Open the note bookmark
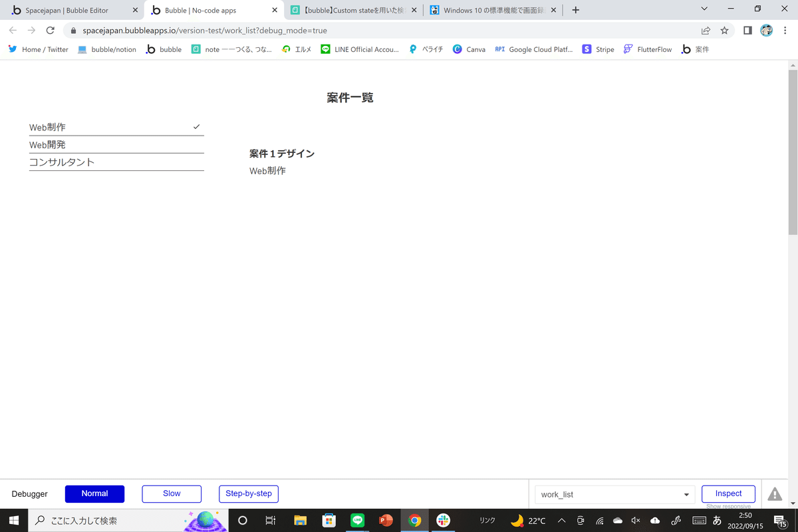798x532 pixels. click(231, 49)
